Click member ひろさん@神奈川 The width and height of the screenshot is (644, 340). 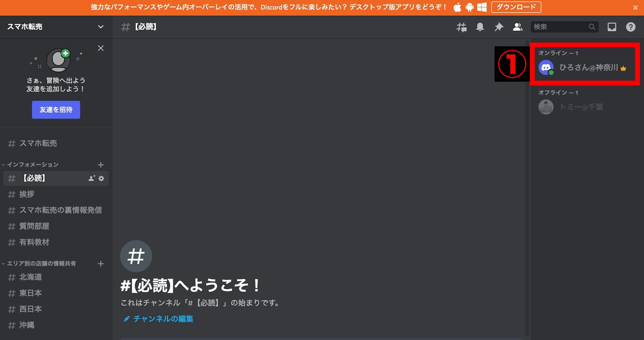point(585,68)
